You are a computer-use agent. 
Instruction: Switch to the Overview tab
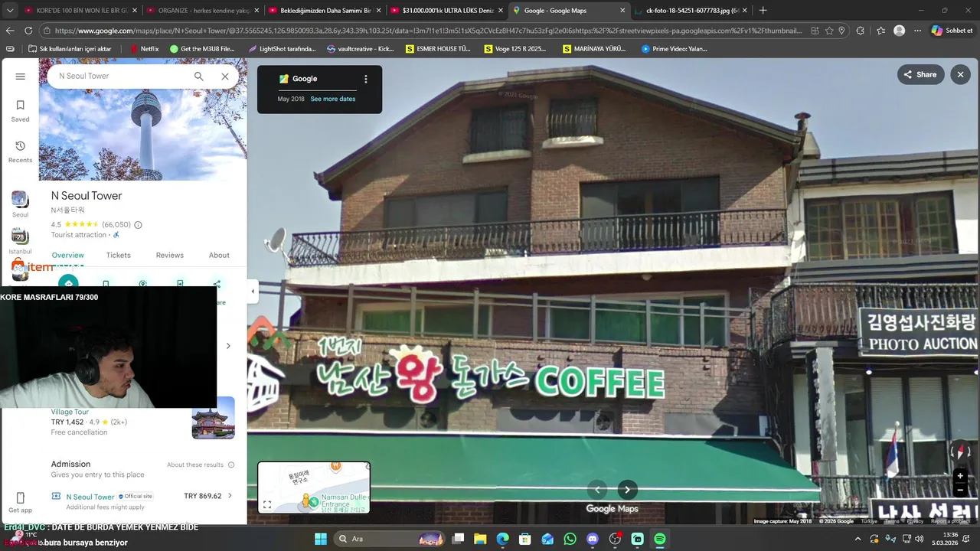pyautogui.click(x=68, y=256)
